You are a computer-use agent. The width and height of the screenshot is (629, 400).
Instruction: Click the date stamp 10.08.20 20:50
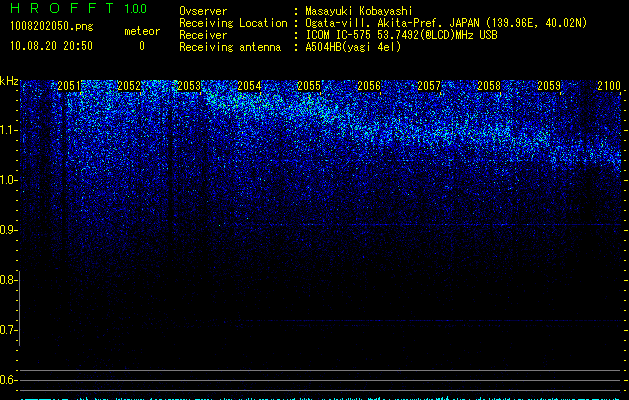(51, 46)
